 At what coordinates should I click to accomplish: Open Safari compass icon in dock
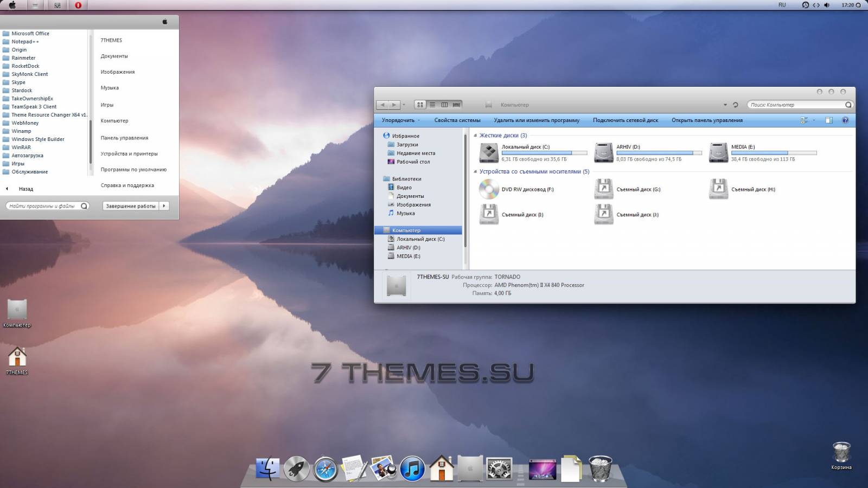pyautogui.click(x=325, y=468)
